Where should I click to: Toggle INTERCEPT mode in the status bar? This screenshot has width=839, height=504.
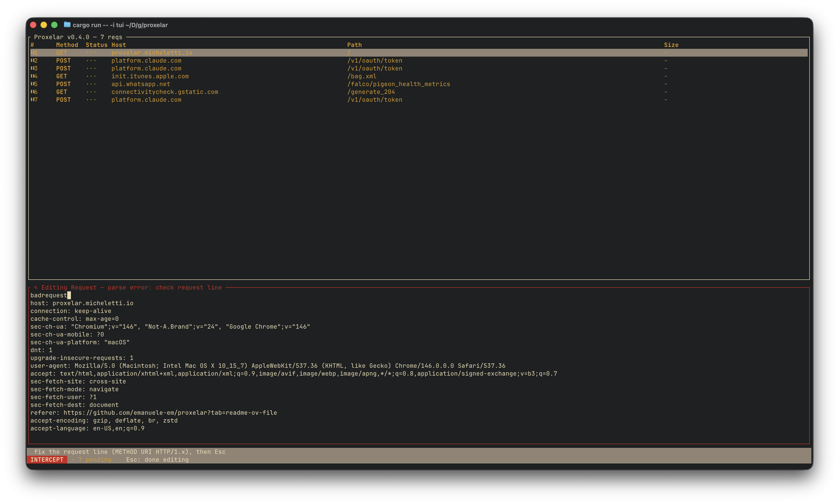(48, 460)
